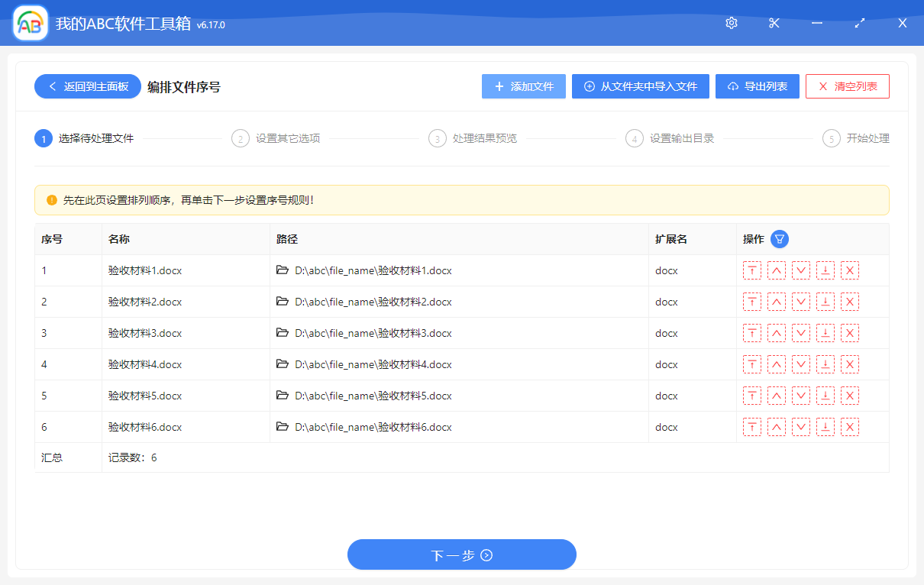Viewport: 924px width, 585px height.
Task: Click the ABC logo in the top-left corner
Action: tap(29, 23)
